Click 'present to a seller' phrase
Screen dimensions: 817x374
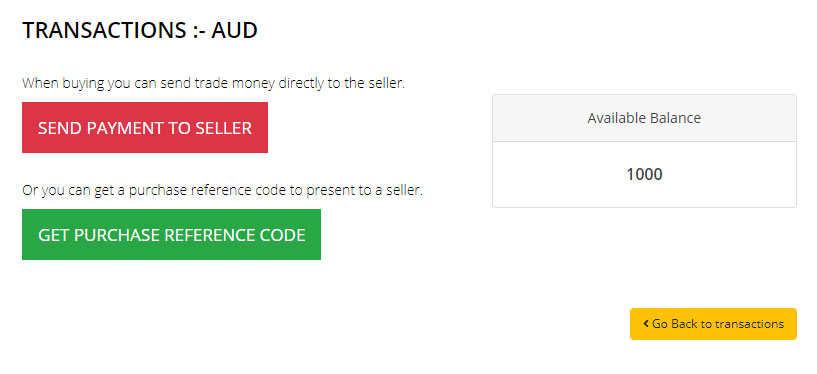tap(364, 191)
